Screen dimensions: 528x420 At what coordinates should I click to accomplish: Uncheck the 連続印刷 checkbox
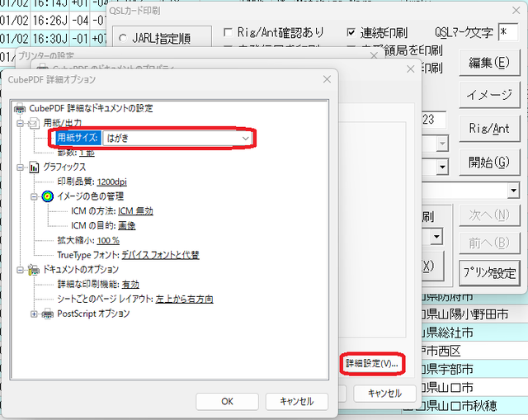(x=351, y=32)
